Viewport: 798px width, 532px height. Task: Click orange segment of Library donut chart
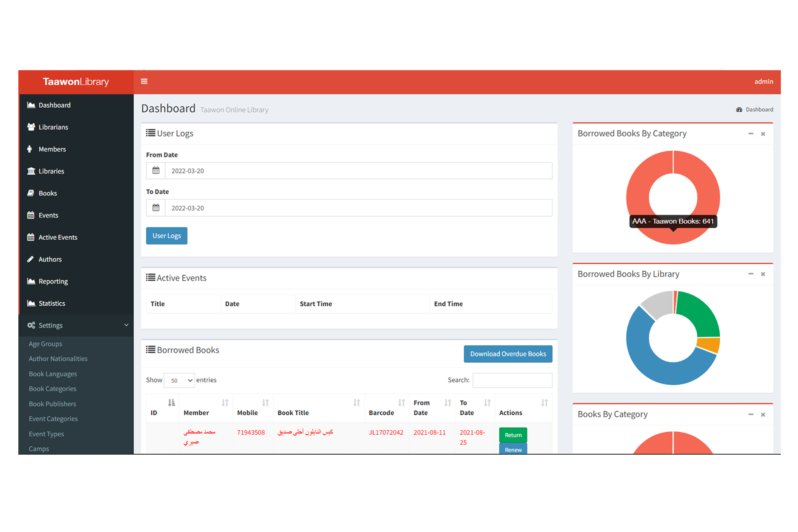pyautogui.click(x=709, y=345)
